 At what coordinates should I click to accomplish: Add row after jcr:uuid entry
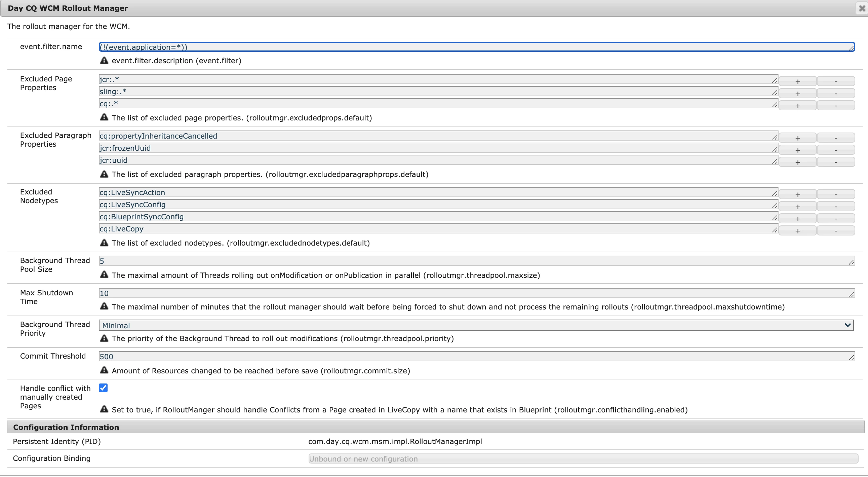coord(797,162)
